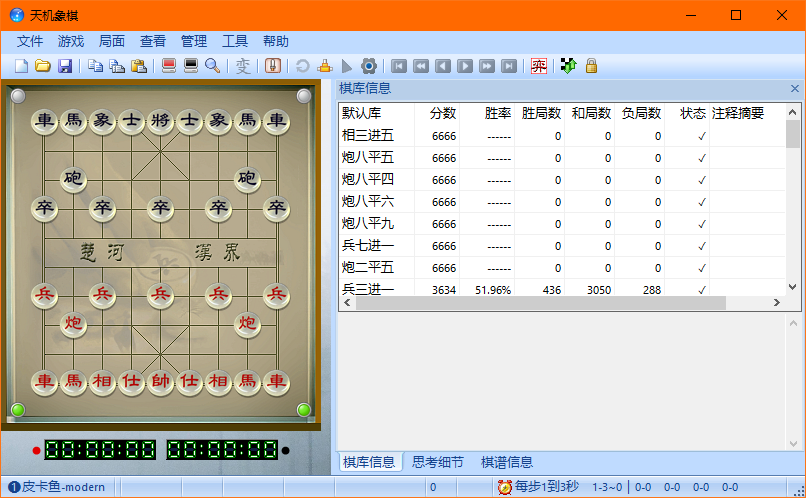Select the black 將 general piece
The image size is (806, 498).
160,121
